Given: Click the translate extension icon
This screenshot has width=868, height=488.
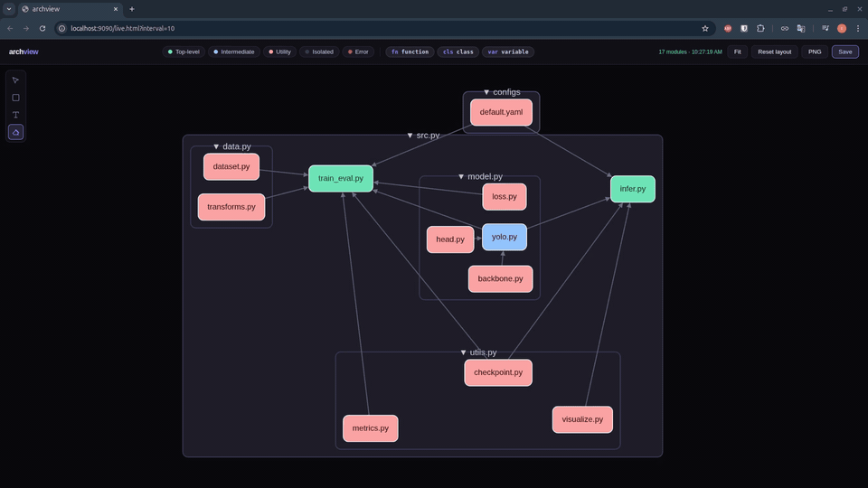Looking at the screenshot, I should [801, 28].
